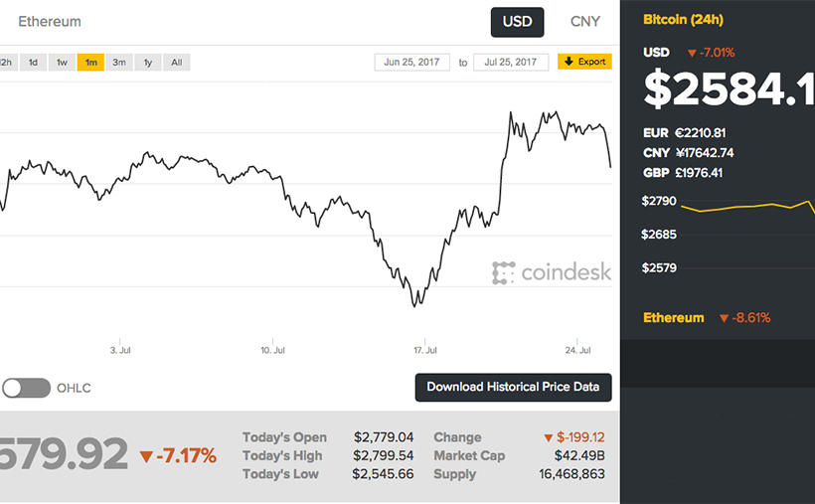The width and height of the screenshot is (815, 504).
Task: Select the 1w time range
Action: click(62, 62)
